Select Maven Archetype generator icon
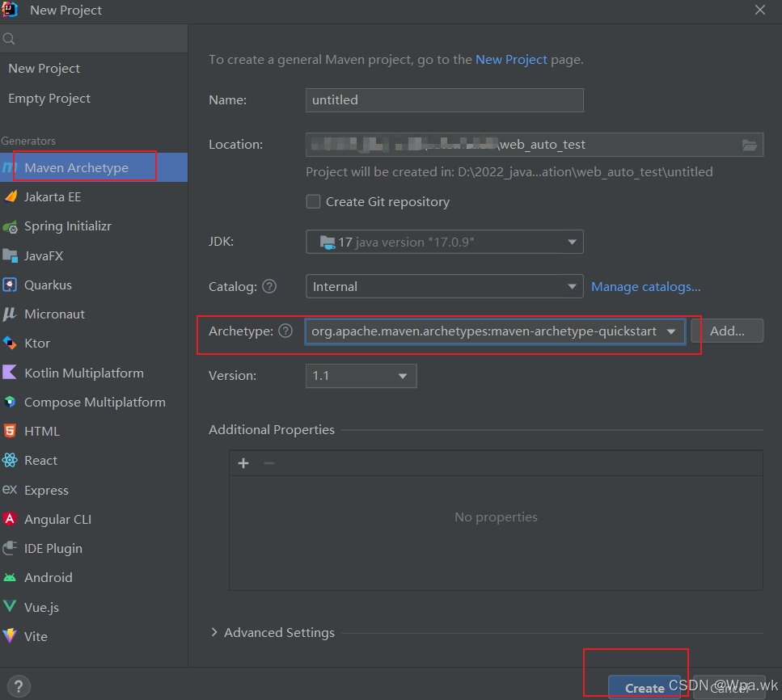The height and width of the screenshot is (700, 782). pyautogui.click(x=8, y=167)
